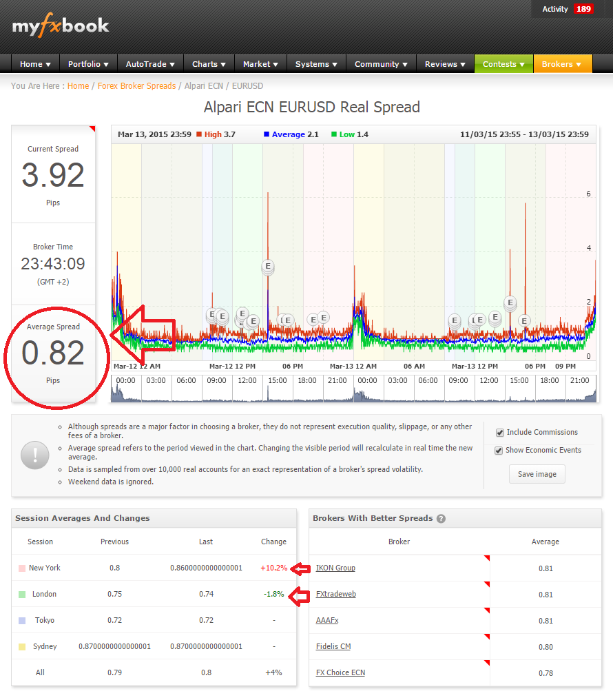Click the red High legend square

(x=200, y=134)
